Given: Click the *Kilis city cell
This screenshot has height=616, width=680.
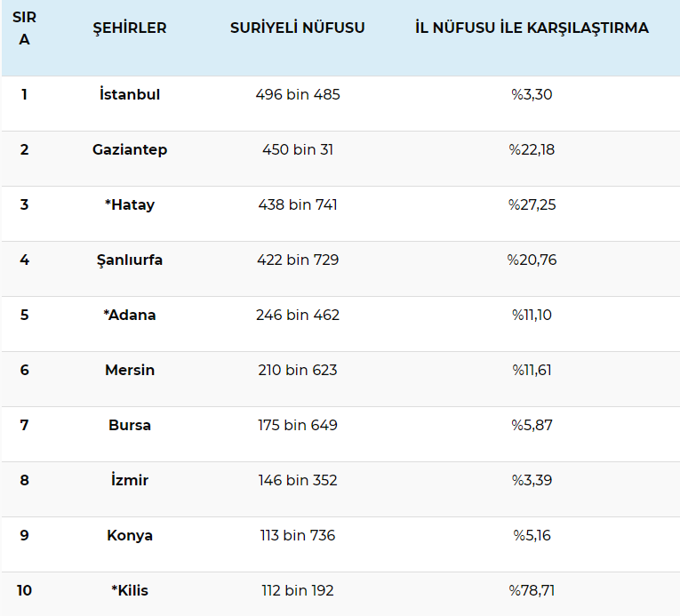Looking at the screenshot, I should [x=130, y=590].
